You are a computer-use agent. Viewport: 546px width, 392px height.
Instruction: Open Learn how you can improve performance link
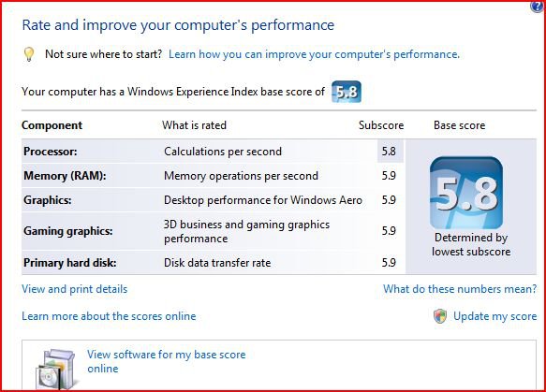pyautogui.click(x=314, y=54)
